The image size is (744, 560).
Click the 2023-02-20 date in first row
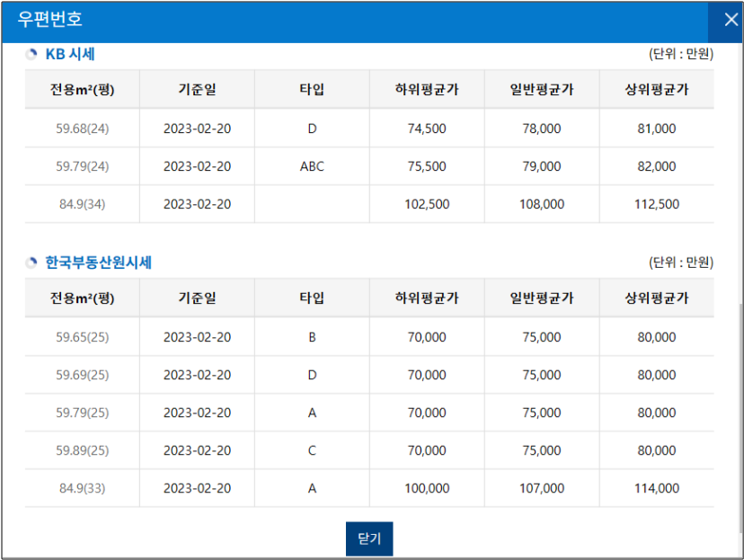click(x=196, y=128)
